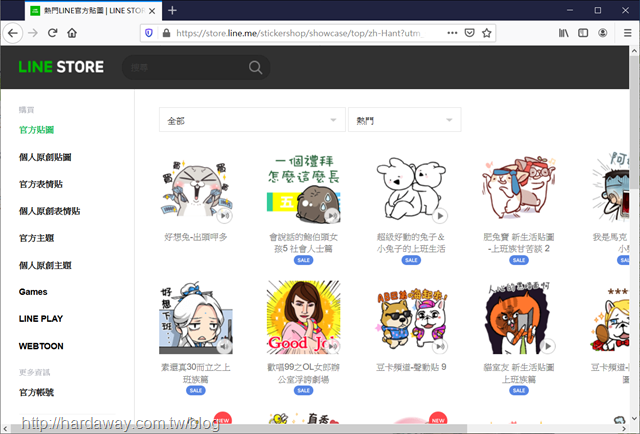Click the browser address bar URL
Screen dimensions: 640x434
click(300, 33)
